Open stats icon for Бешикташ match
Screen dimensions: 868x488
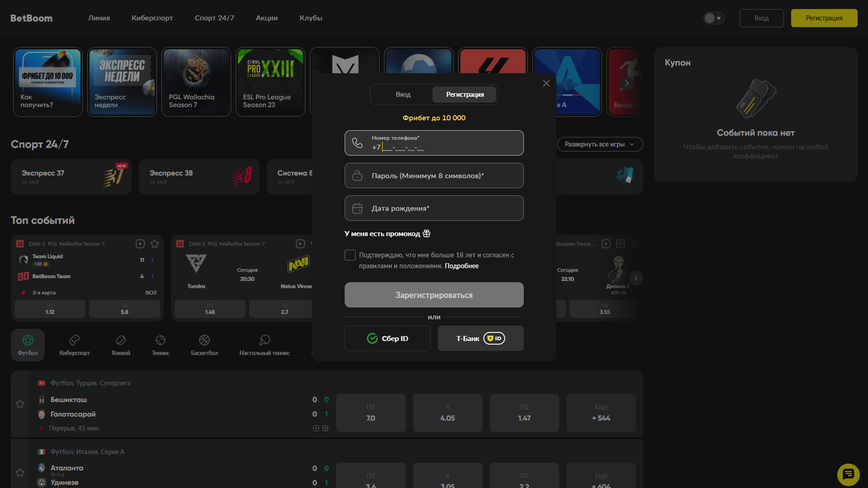[325, 428]
